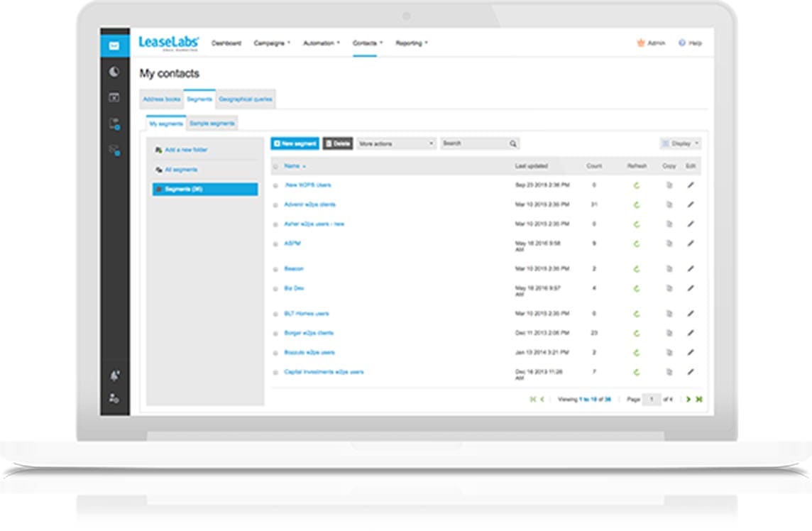
Task: Click the search magnifier icon
Action: (x=512, y=144)
